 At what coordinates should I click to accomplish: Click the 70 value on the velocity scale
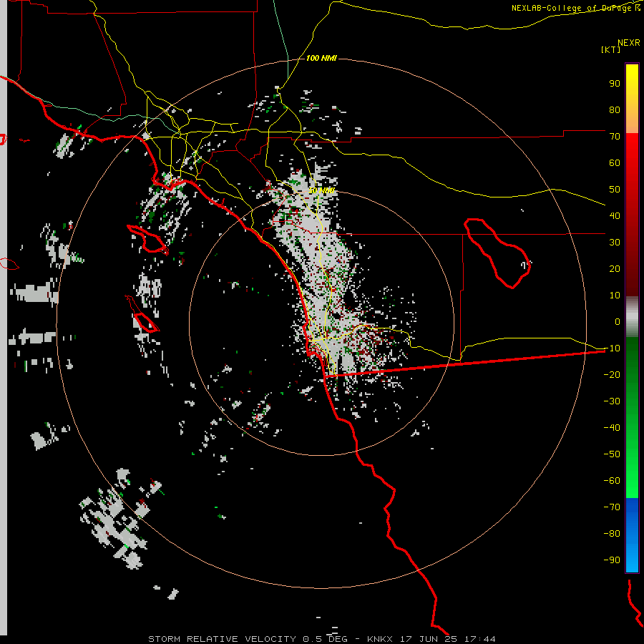tap(615, 137)
